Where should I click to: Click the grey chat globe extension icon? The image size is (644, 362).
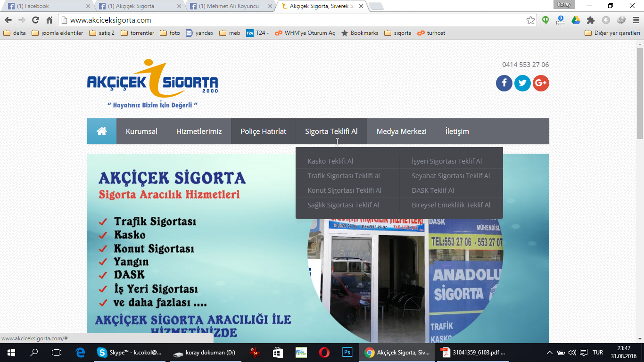pos(621,20)
